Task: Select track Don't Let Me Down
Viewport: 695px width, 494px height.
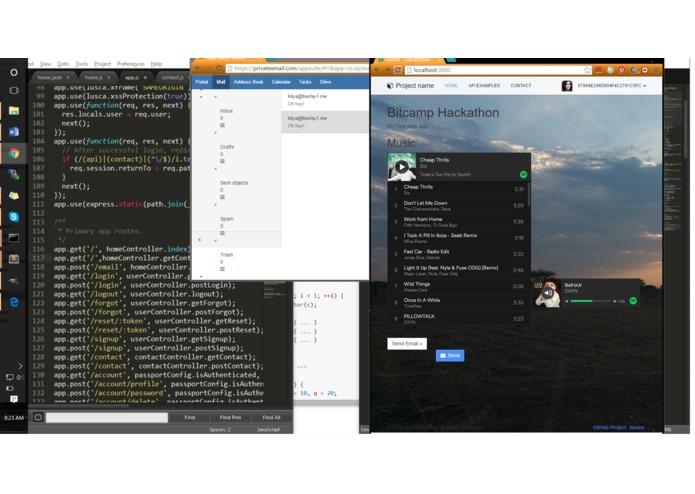Action: click(x=459, y=206)
